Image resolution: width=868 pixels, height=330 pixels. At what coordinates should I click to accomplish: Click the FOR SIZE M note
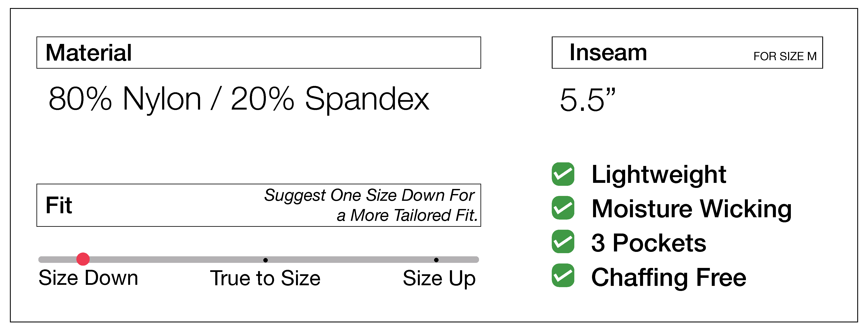pyautogui.click(x=785, y=56)
